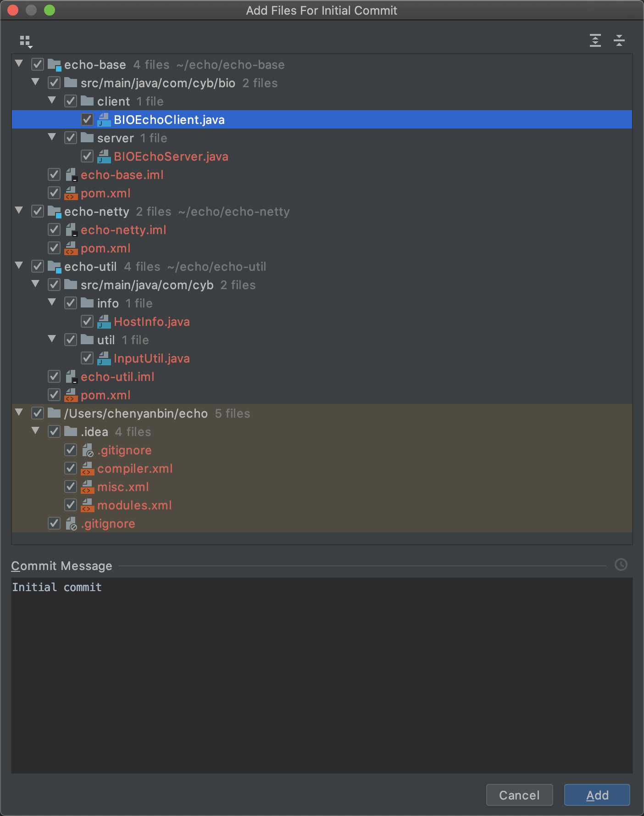
Task: Open commit message history clock icon
Action: 621,565
